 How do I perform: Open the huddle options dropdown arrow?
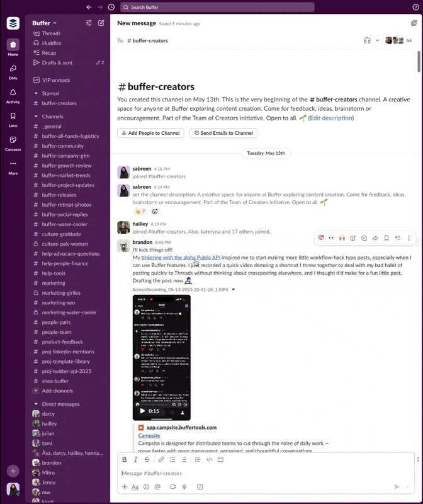[378, 40]
